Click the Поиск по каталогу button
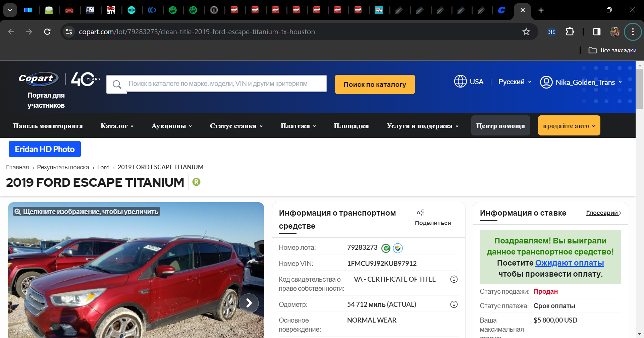 pos(375,84)
